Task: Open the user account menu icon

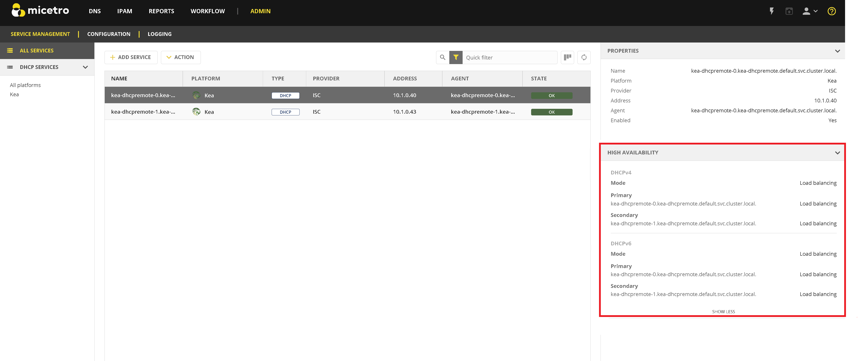Action: click(810, 11)
